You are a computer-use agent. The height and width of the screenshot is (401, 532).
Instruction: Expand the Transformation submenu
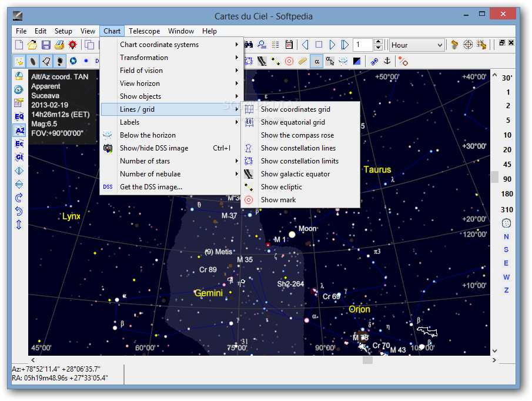172,58
